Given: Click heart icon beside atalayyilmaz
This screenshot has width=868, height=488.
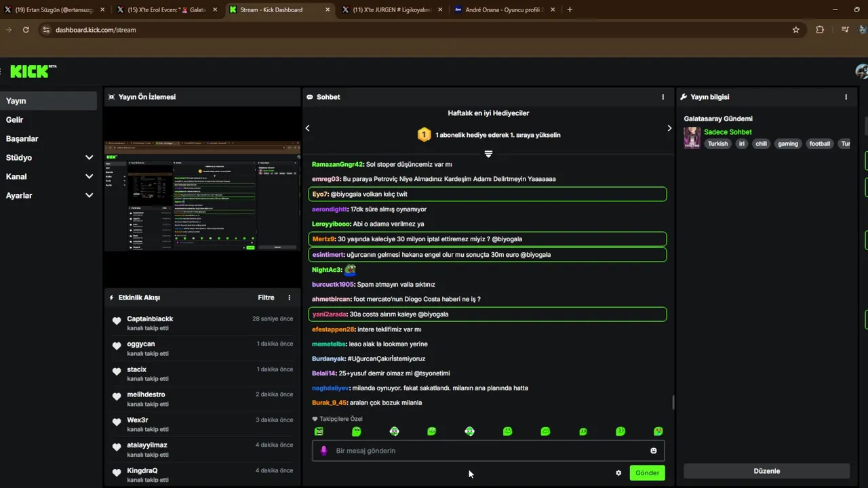Looking at the screenshot, I should click(117, 447).
